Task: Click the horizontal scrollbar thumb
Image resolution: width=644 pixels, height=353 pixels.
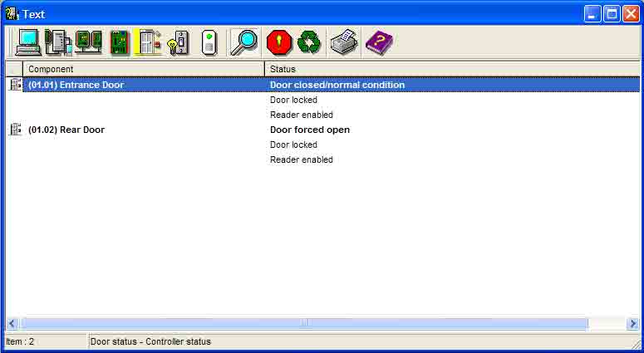Action: pyautogui.click(x=304, y=323)
